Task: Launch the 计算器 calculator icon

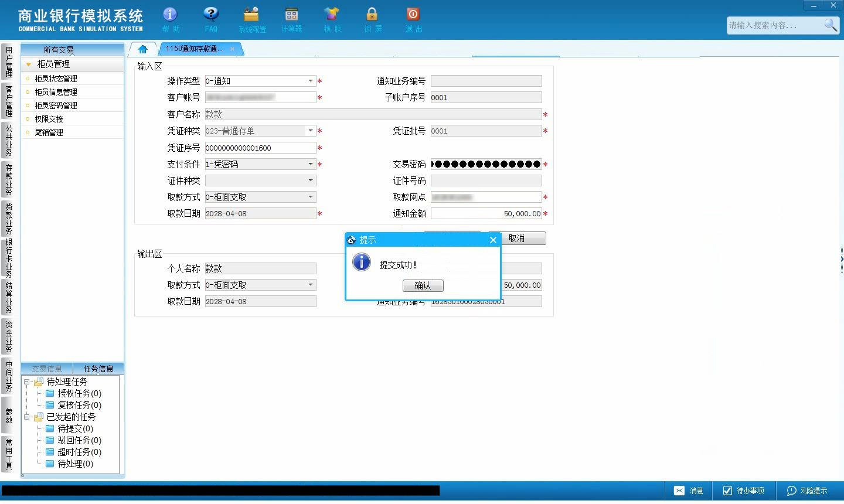Action: pyautogui.click(x=291, y=14)
